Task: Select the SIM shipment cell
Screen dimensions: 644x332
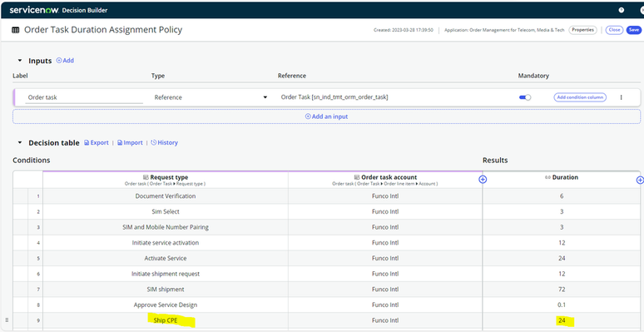Action: [x=165, y=290]
